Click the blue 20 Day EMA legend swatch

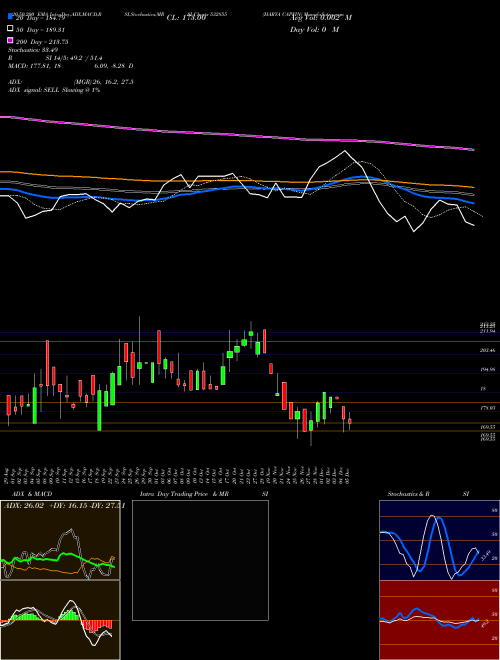(10, 17)
